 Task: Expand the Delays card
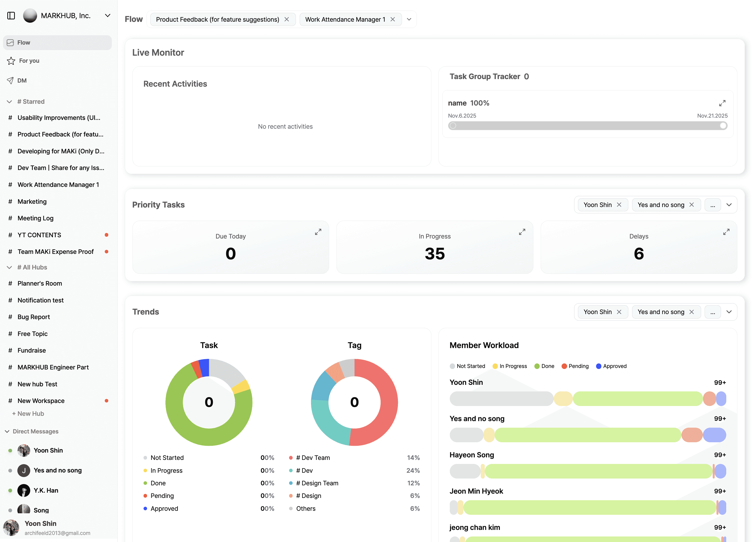726,232
